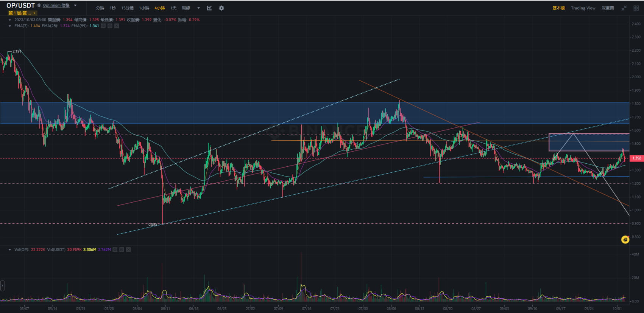Collapse the OHLC info row arrow
Screen dimensions: 644x313
coord(10,20)
